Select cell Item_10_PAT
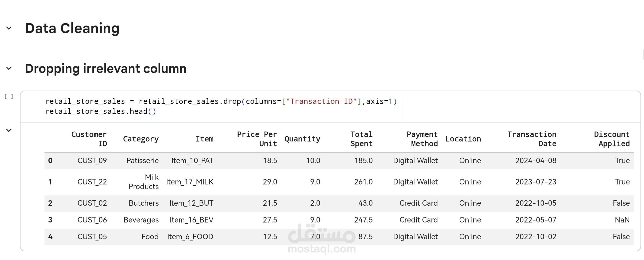The width and height of the screenshot is (644, 260). (x=193, y=161)
